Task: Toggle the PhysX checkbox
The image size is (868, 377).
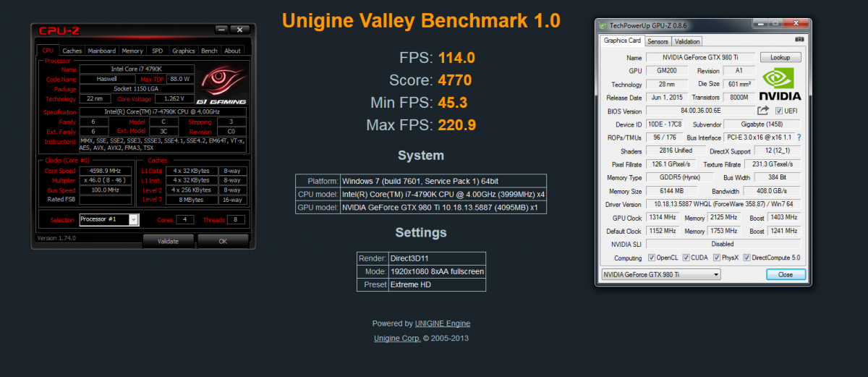Action: click(718, 258)
